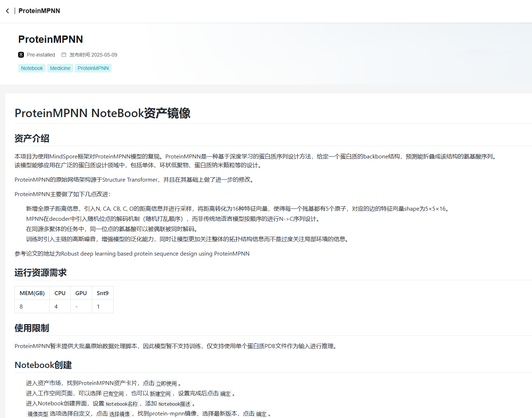Click the bullet about 新增全原子距离信息
This screenshot has height=418, width=532.
239,209
